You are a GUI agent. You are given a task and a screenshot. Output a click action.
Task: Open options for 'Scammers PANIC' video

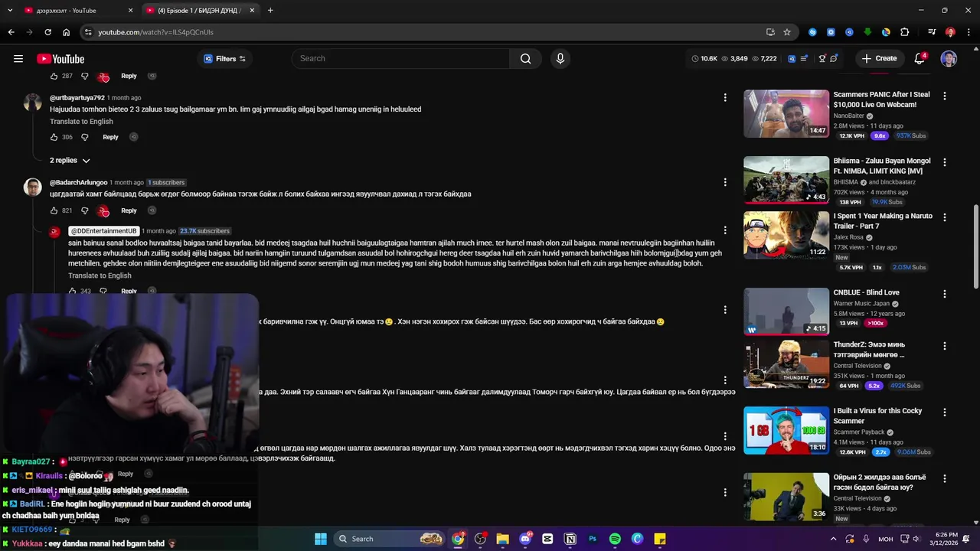click(x=945, y=96)
